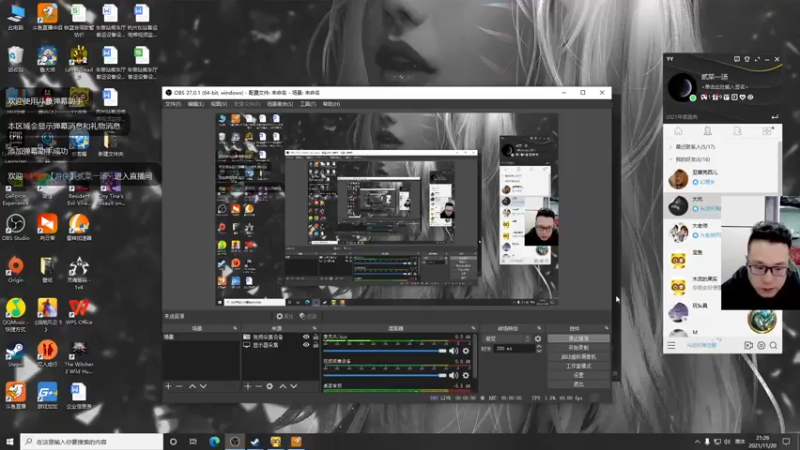Open 工具(T) menu in OBS
The image size is (800, 450).
(308, 104)
